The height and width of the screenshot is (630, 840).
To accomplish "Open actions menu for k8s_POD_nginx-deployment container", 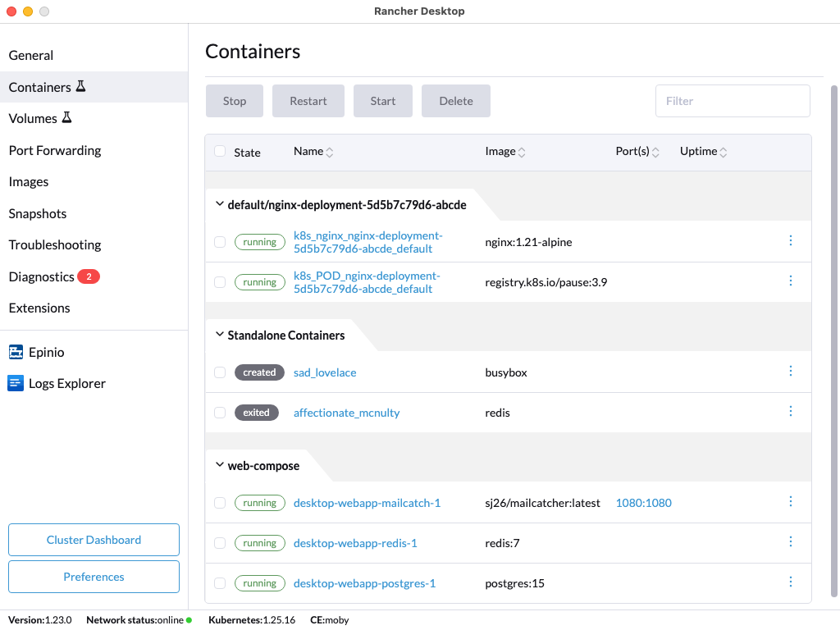I will tap(790, 281).
